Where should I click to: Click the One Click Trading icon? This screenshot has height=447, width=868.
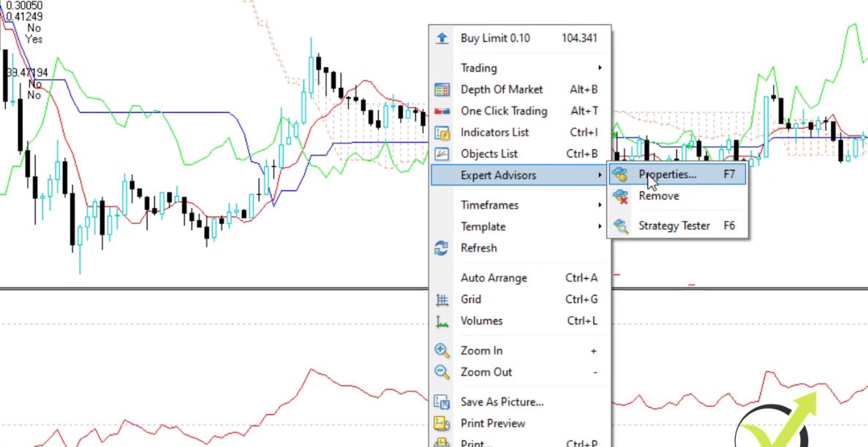click(x=442, y=111)
